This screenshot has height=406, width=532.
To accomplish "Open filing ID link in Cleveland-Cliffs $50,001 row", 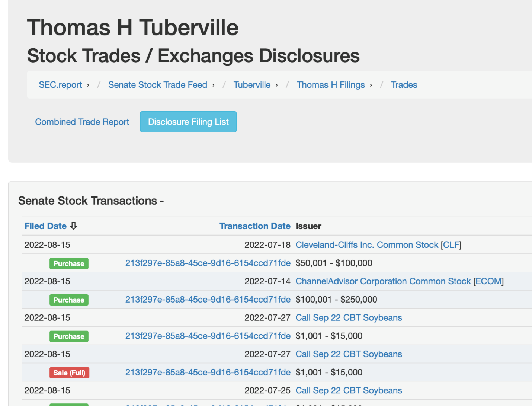I will point(208,263).
